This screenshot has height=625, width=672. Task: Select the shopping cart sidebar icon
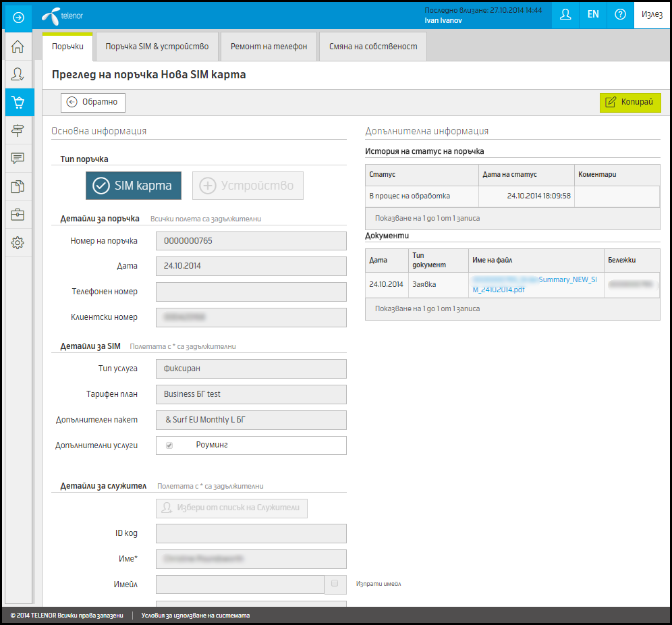tap(18, 102)
